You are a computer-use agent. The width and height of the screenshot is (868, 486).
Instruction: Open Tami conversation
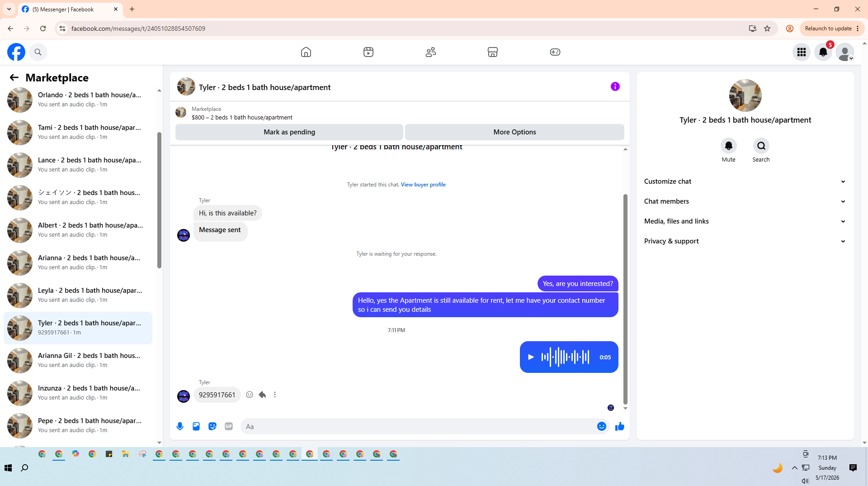tap(78, 133)
